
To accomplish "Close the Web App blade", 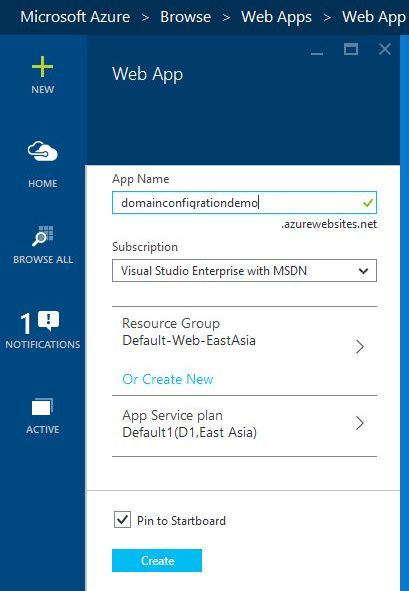I will click(x=384, y=49).
